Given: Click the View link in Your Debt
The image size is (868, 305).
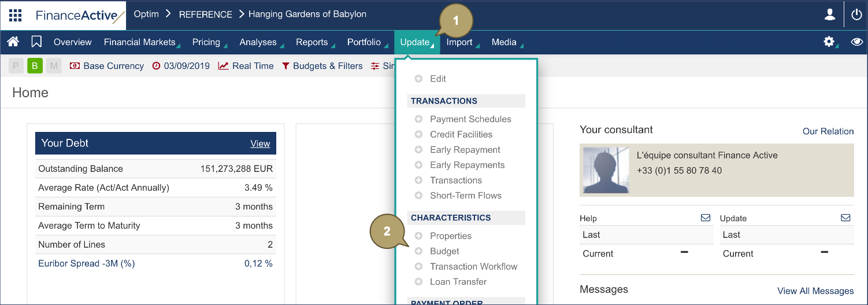Looking at the screenshot, I should tap(260, 144).
